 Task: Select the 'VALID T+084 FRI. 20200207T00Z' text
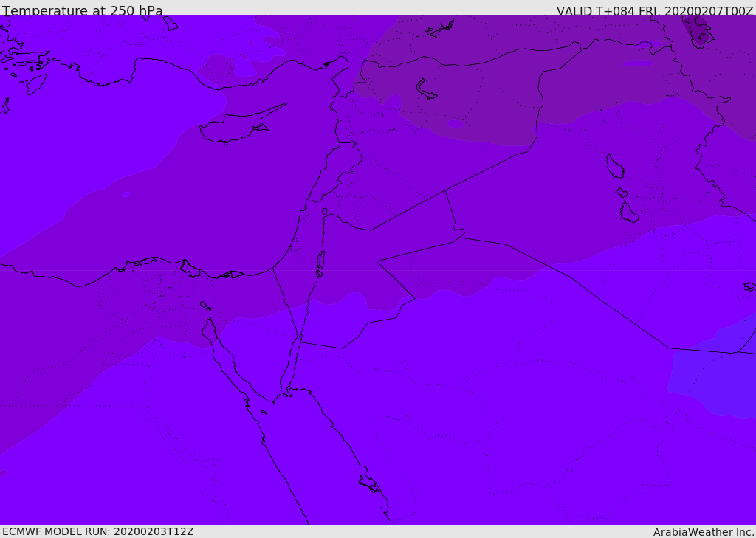click(655, 11)
